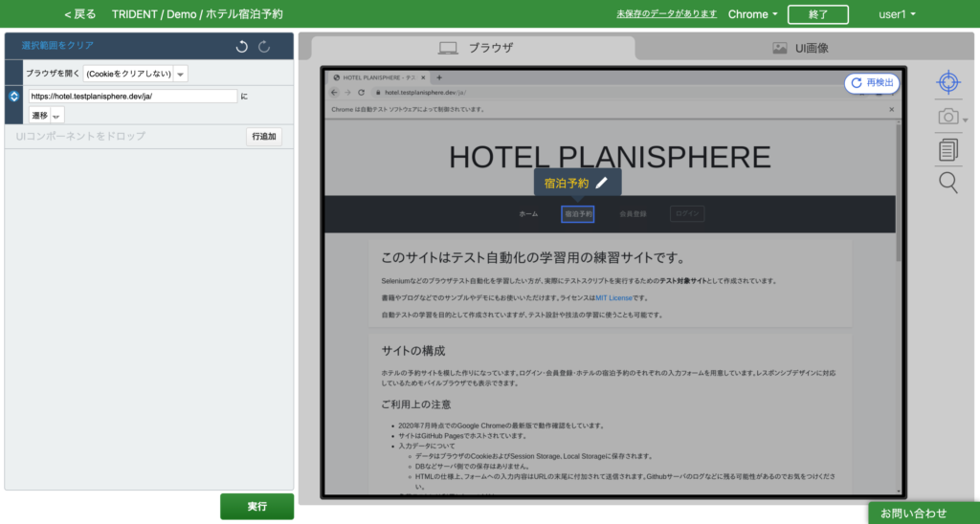980x524 pixels.
Task: Switch to the ブラウザ tab
Action: click(473, 48)
